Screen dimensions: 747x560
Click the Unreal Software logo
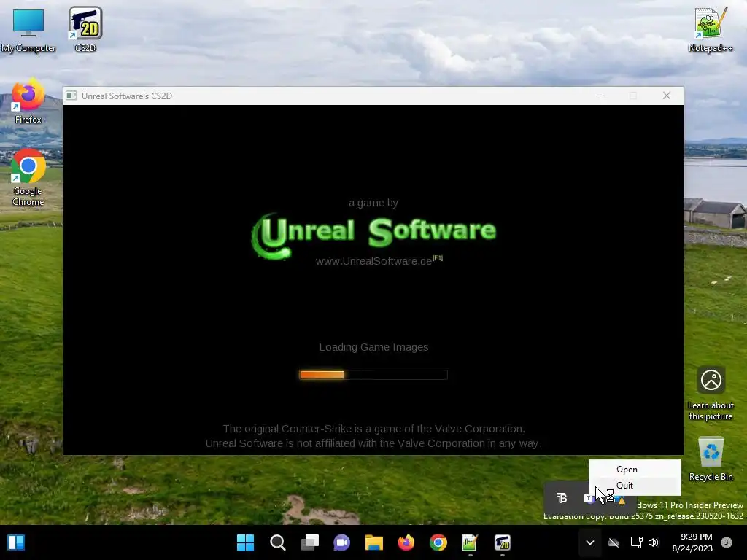[374, 236]
